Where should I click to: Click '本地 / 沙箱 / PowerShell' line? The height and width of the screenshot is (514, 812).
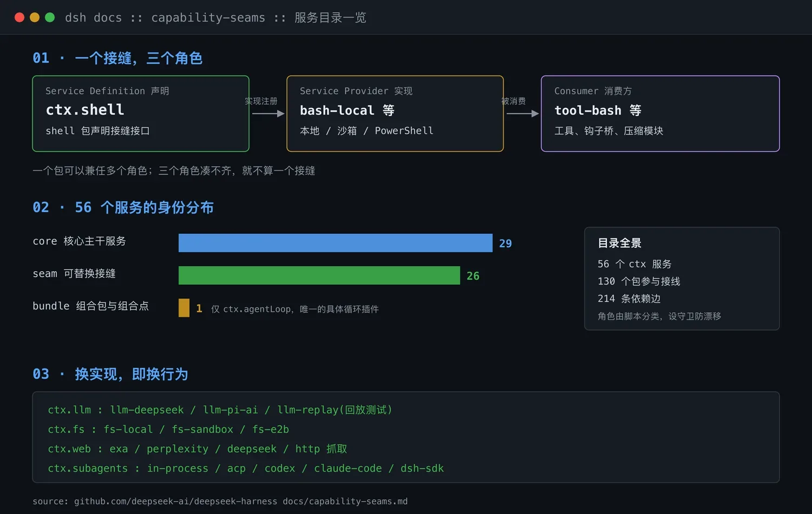(x=366, y=131)
